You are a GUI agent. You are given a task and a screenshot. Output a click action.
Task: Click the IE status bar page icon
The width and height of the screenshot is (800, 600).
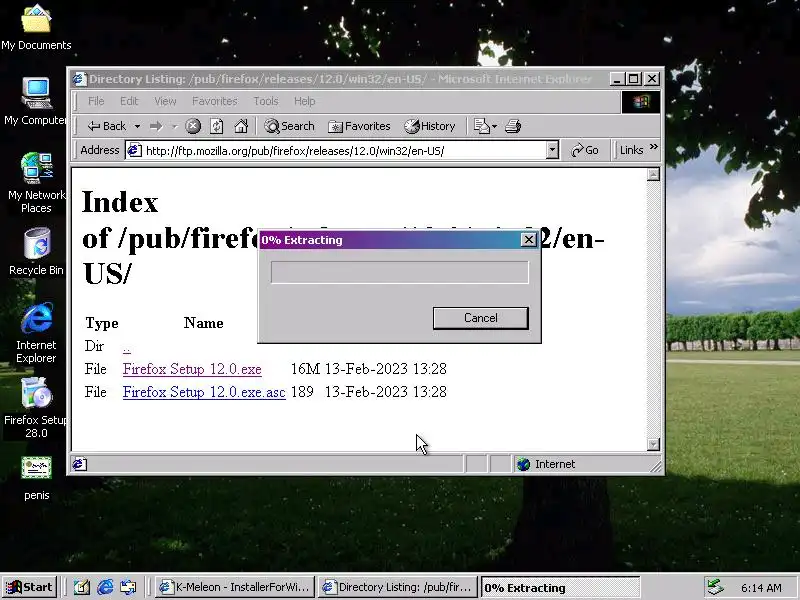pos(80,464)
